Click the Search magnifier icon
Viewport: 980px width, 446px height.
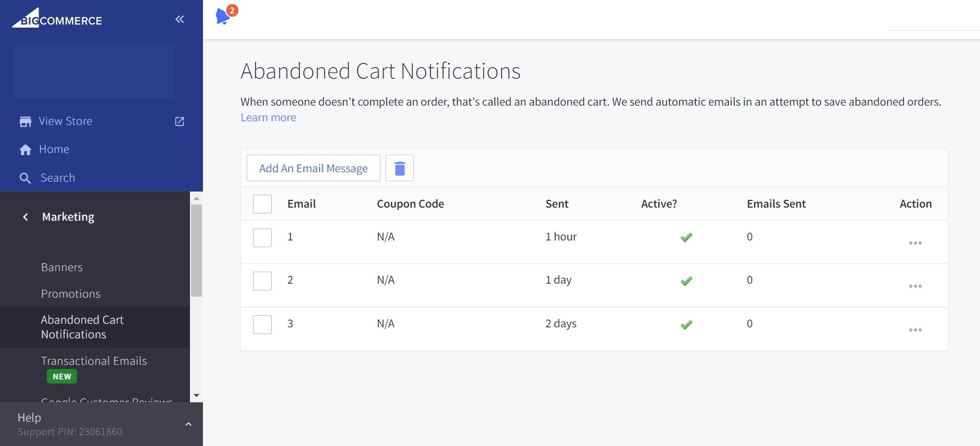click(25, 178)
